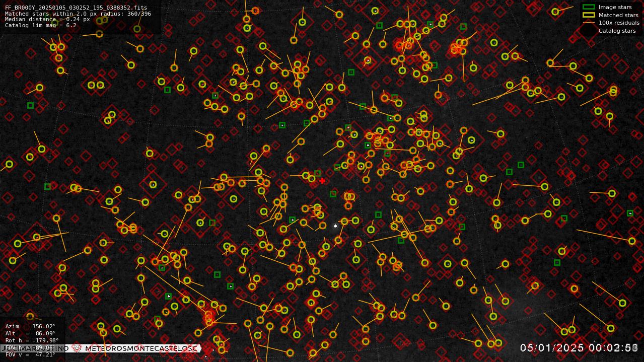Click the 'Alt = 86.09°' readout
Viewport: 644px width, 362px height.
[x=30, y=333]
